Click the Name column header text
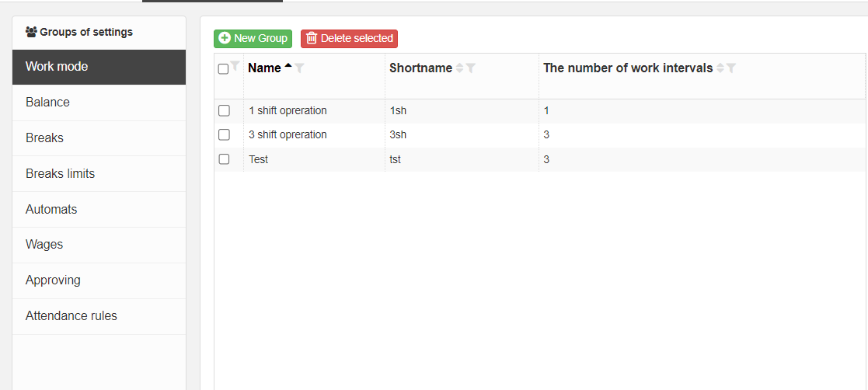Viewport: 868px width, 390px height. pos(265,68)
